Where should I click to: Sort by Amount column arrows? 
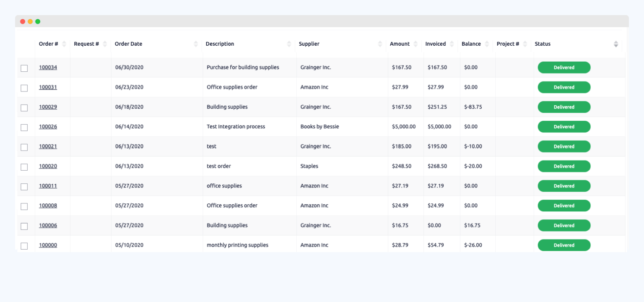[x=415, y=44]
